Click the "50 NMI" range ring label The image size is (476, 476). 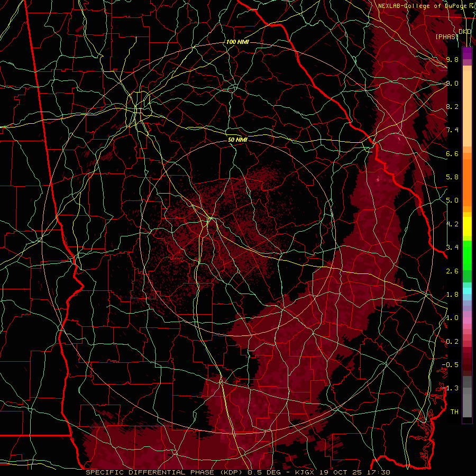(237, 140)
